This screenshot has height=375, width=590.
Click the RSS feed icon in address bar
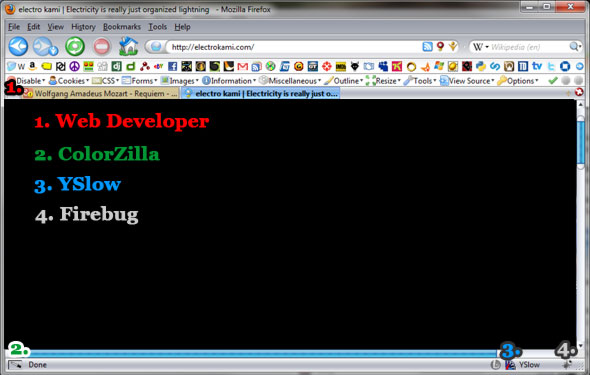click(427, 47)
